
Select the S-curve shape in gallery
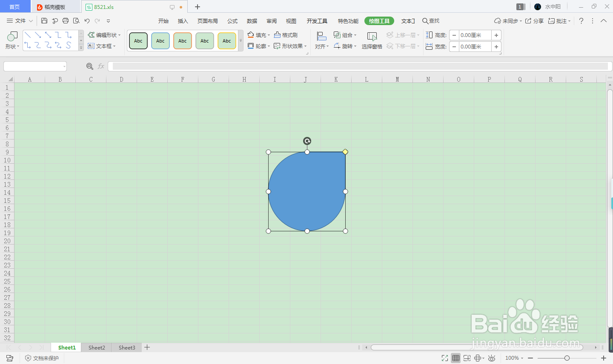tap(69, 45)
